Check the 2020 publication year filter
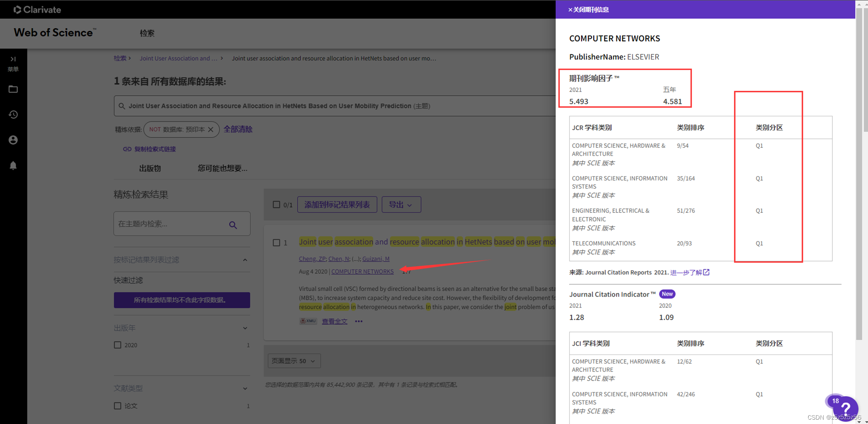868x424 pixels. pos(118,345)
